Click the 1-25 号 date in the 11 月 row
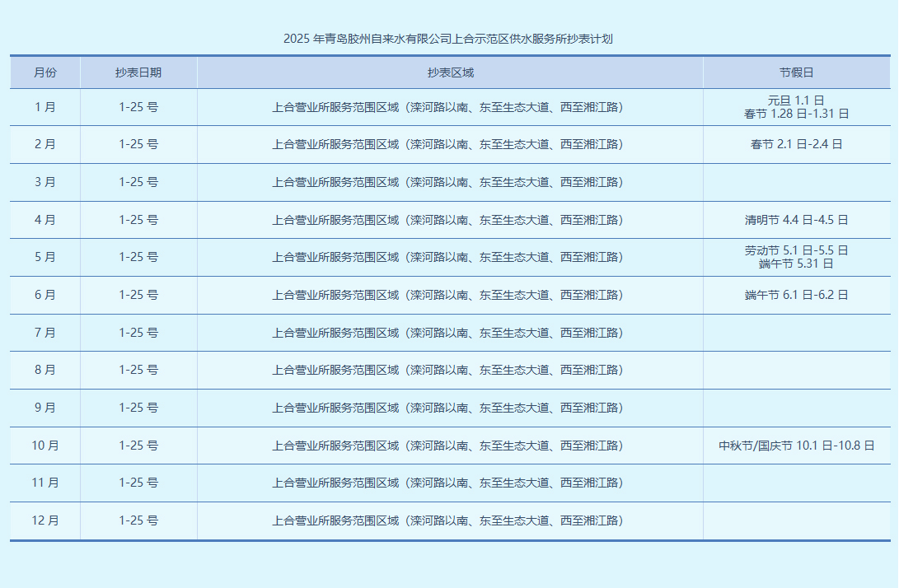Screen dimensions: 899x588 point(138,483)
